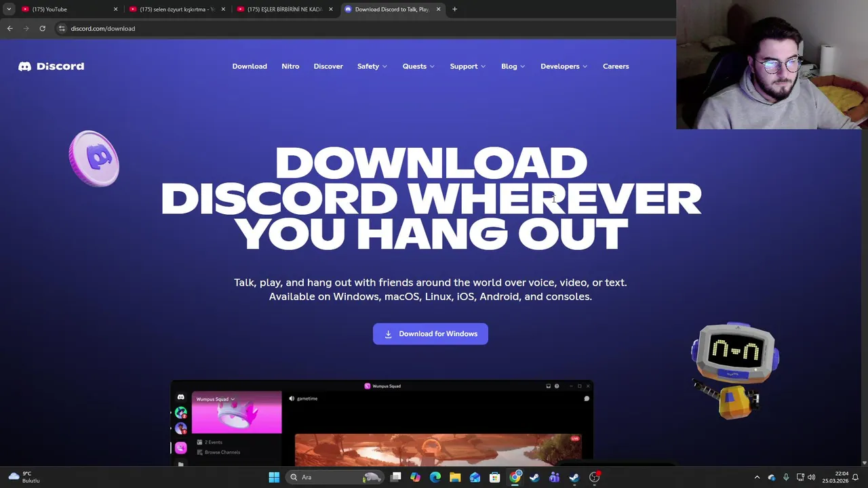Click the Discord app preview screenshot
This screenshot has width=868, height=488.
click(x=382, y=424)
